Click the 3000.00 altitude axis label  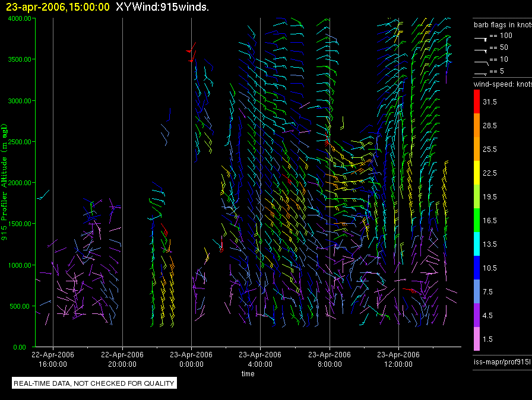tap(20, 101)
